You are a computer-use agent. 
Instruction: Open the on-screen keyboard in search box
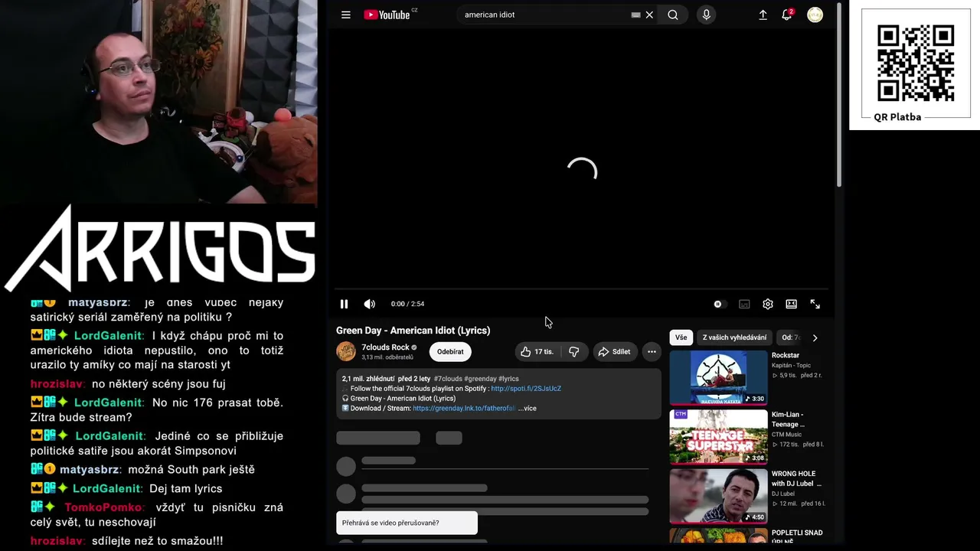635,15
